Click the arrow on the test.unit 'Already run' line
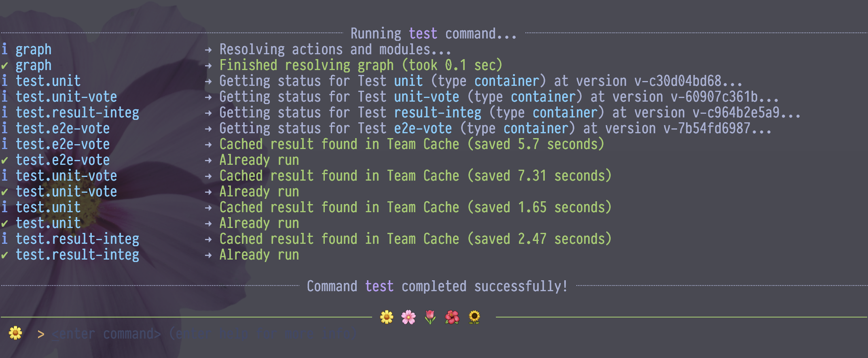This screenshot has height=358, width=868. coord(208,224)
